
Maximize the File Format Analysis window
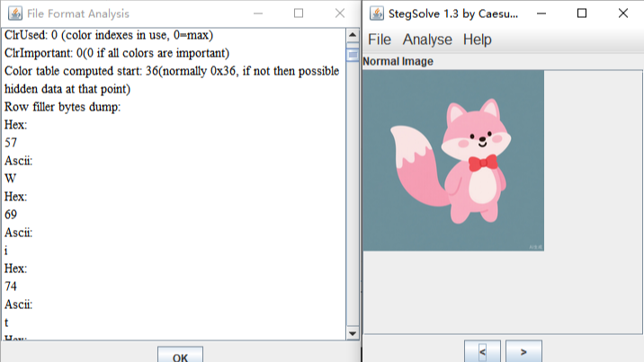click(299, 13)
